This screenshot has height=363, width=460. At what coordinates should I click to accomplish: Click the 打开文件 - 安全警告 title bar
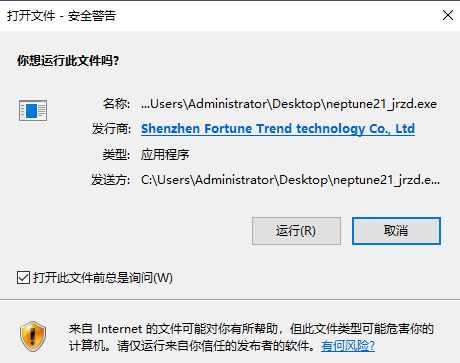[x=217, y=15]
